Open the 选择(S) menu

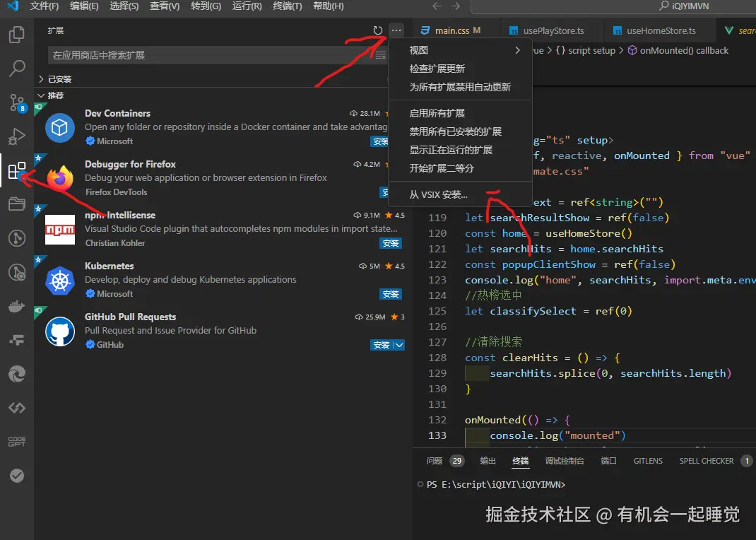pyautogui.click(x=124, y=6)
